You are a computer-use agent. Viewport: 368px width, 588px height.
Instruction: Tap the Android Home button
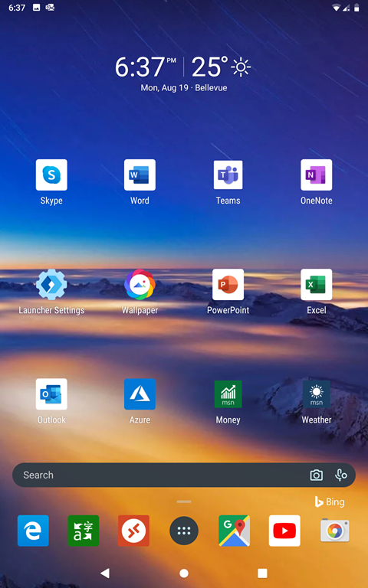[x=184, y=573]
